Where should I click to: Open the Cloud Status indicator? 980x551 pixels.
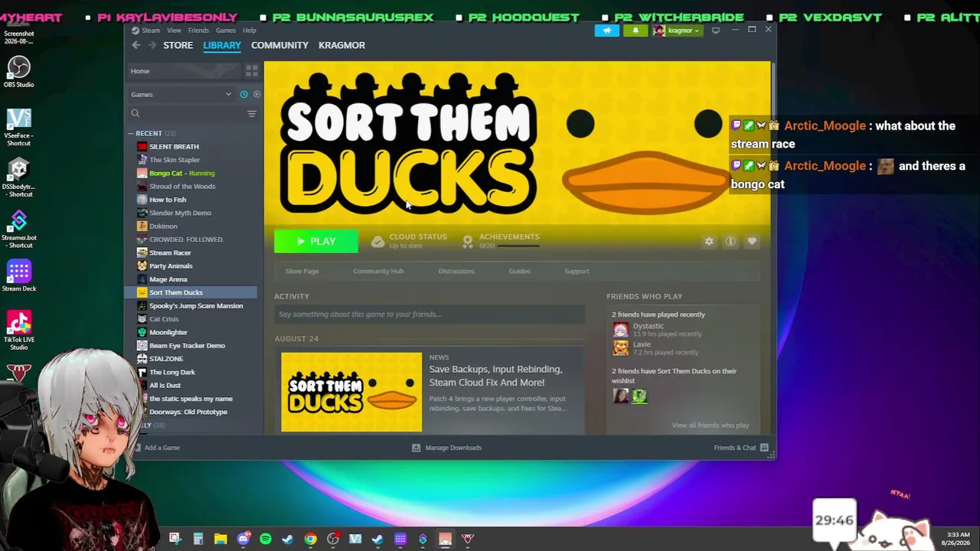[x=410, y=241]
